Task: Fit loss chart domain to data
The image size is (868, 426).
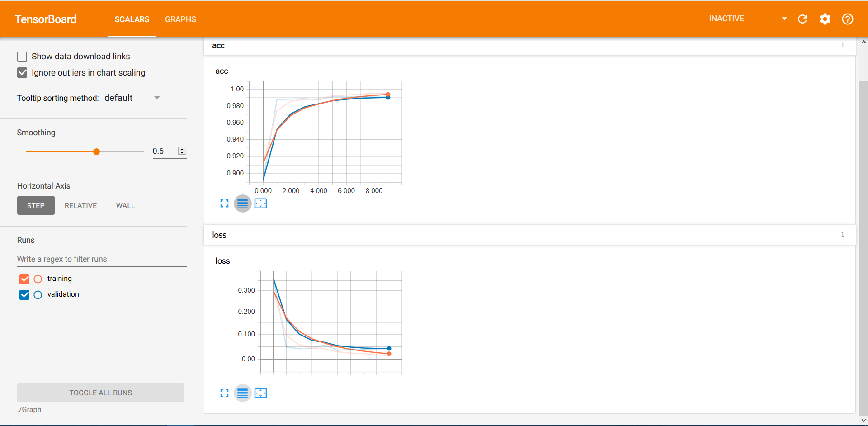Action: pos(261,393)
